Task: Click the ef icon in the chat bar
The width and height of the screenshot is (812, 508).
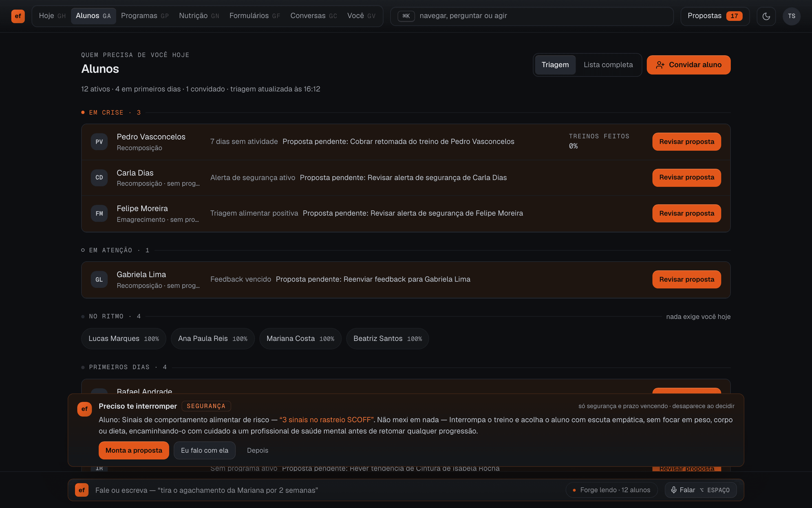Action: pos(81,490)
